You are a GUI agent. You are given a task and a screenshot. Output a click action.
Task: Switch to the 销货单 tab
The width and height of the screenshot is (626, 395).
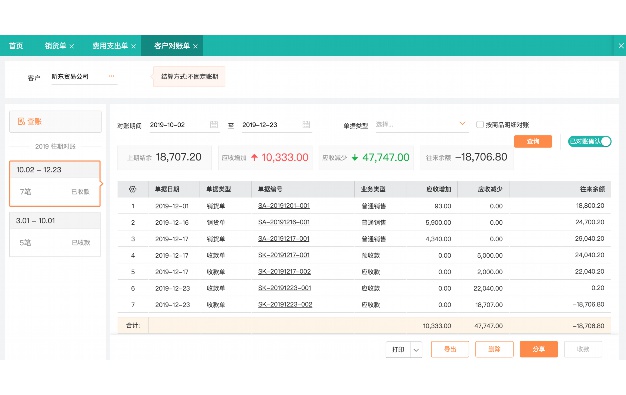(x=55, y=46)
